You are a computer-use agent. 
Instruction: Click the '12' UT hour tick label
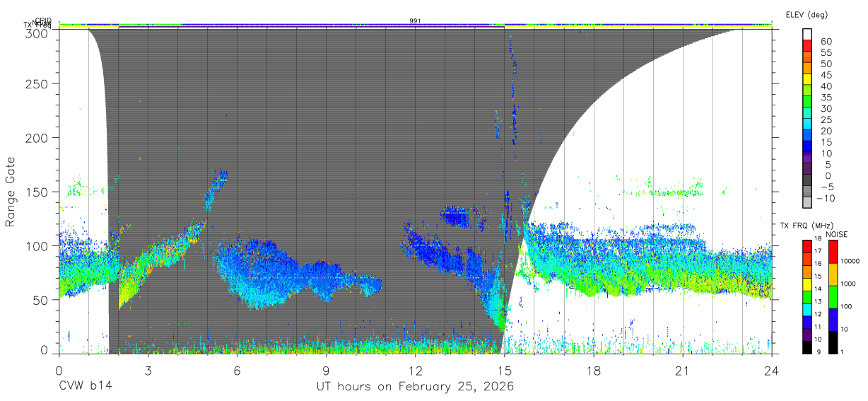pos(415,371)
